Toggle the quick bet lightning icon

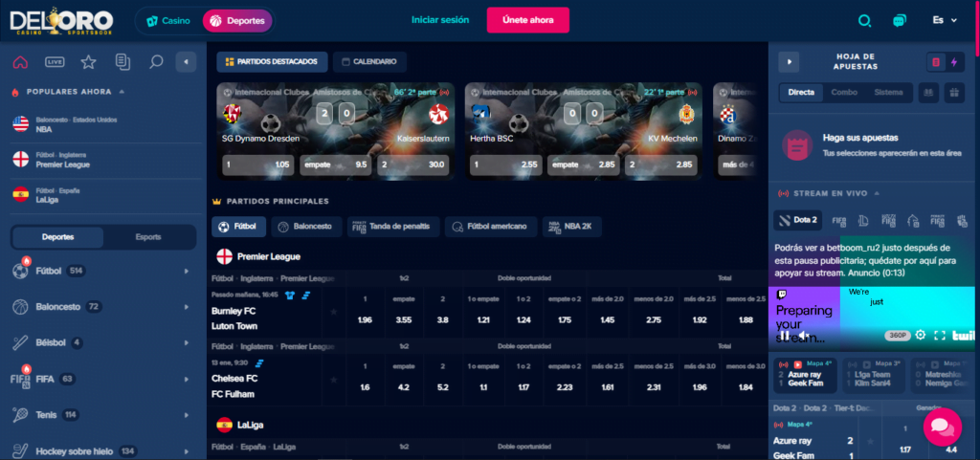point(952,62)
